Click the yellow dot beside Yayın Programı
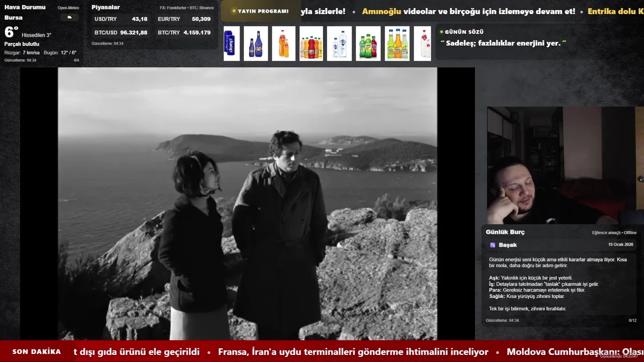Image resolution: width=644 pixels, height=362 pixels. pyautogui.click(x=234, y=11)
